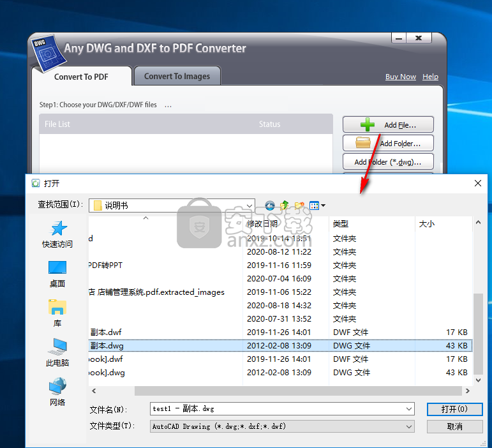The height and width of the screenshot is (448, 492).
Task: Go back using the blue back arrow icon
Action: tap(270, 205)
